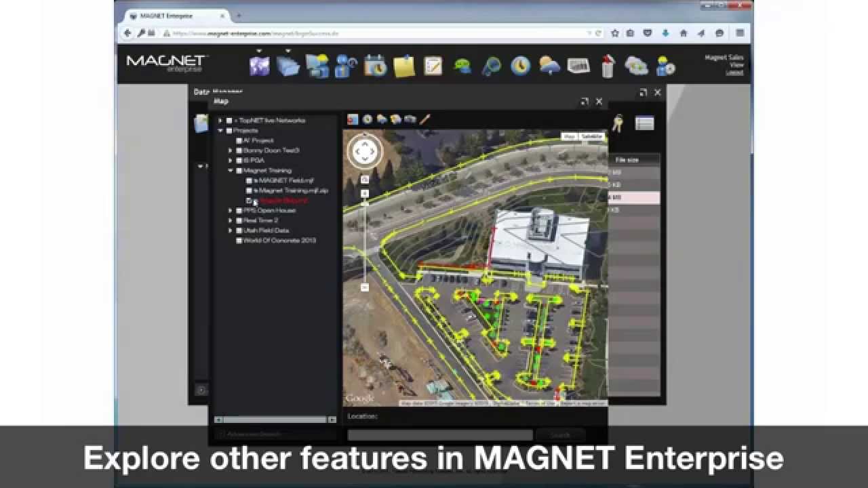
Task: Click the magnifying glass search icon
Action: pos(491,66)
